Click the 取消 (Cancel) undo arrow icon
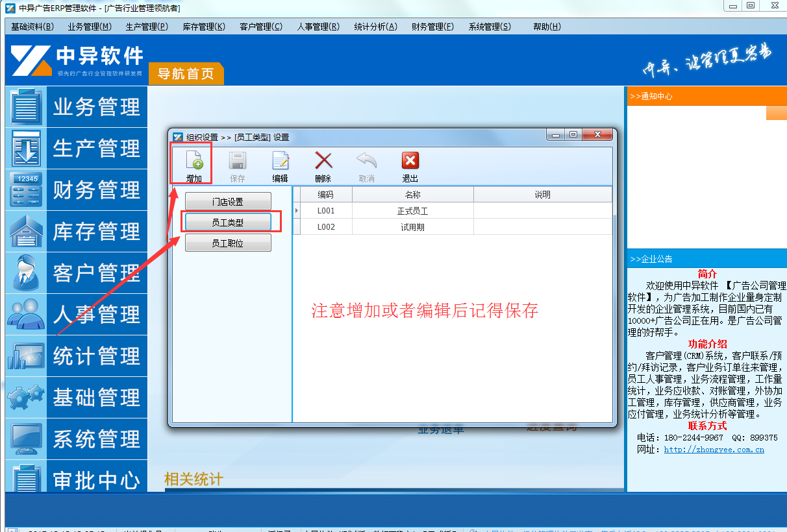Viewport: 787px width, 532px height. point(367,160)
